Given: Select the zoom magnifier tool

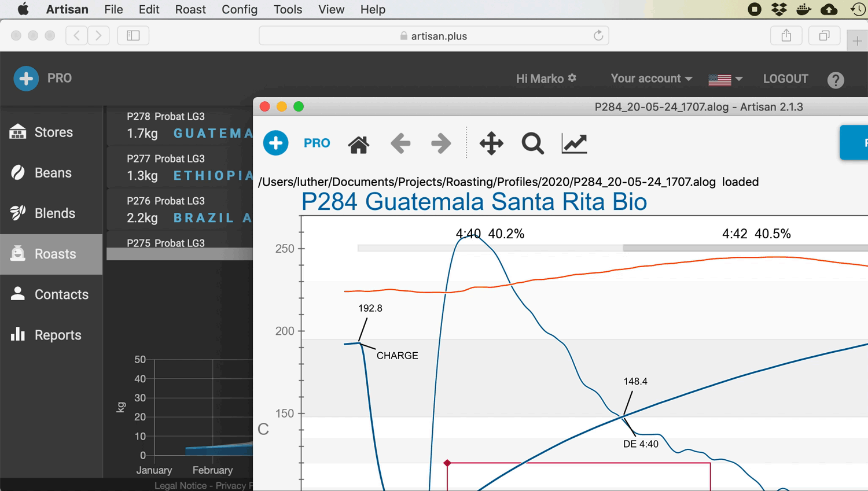Looking at the screenshot, I should coord(532,143).
